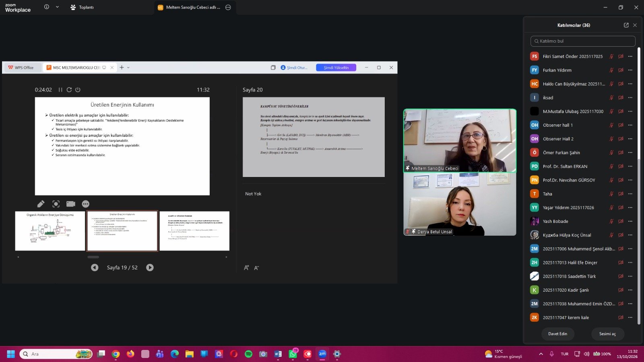The width and height of the screenshot is (644, 362).
Task: Click the Şimdi Otur... sign-in link
Action: tap(294, 68)
